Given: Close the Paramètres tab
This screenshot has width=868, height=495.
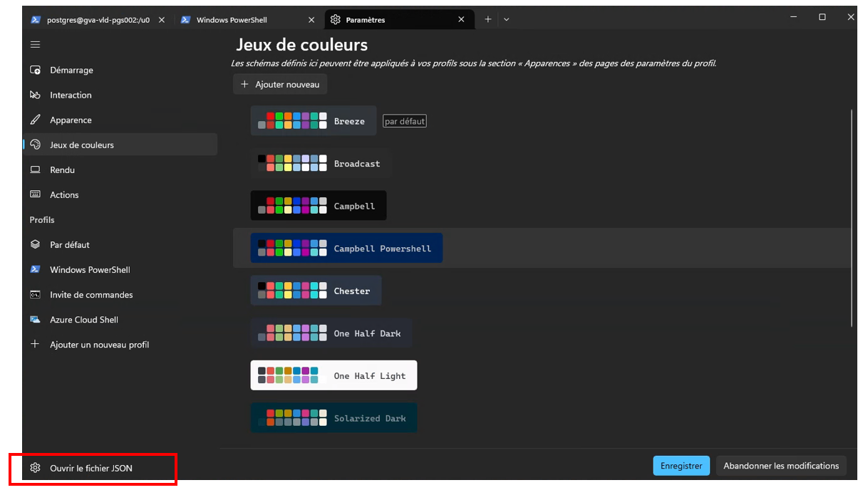Looking at the screenshot, I should click(x=461, y=20).
